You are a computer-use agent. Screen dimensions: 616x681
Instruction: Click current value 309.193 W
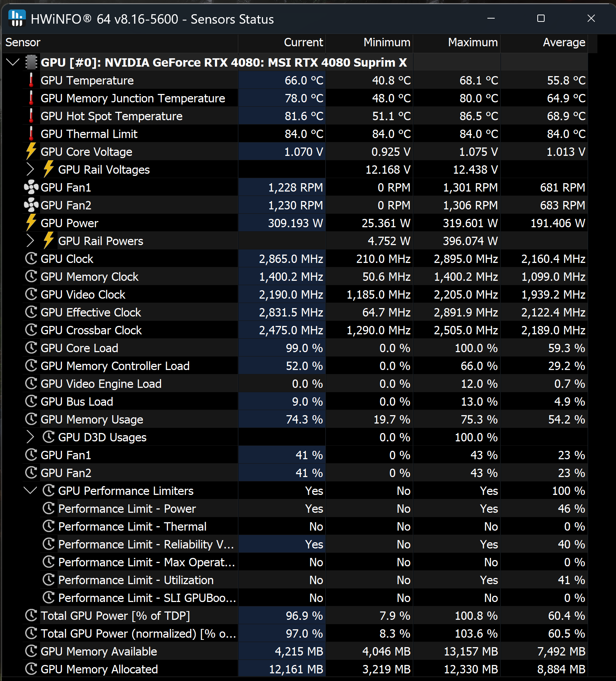pyautogui.click(x=295, y=223)
